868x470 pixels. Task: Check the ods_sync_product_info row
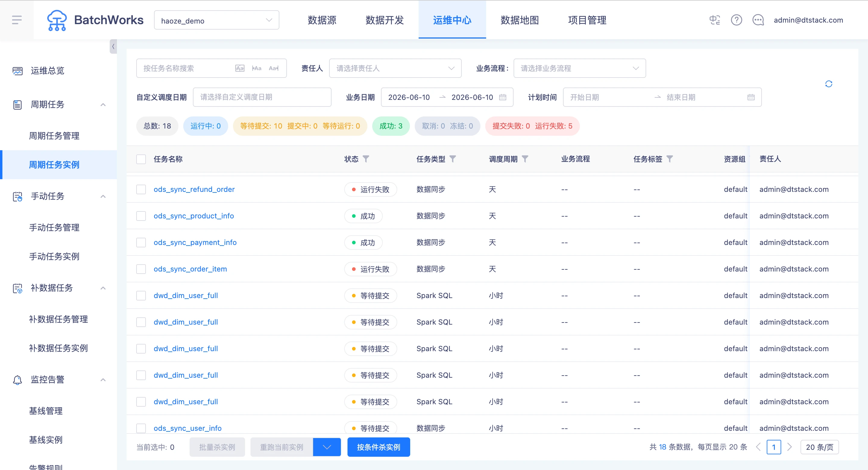(x=141, y=216)
